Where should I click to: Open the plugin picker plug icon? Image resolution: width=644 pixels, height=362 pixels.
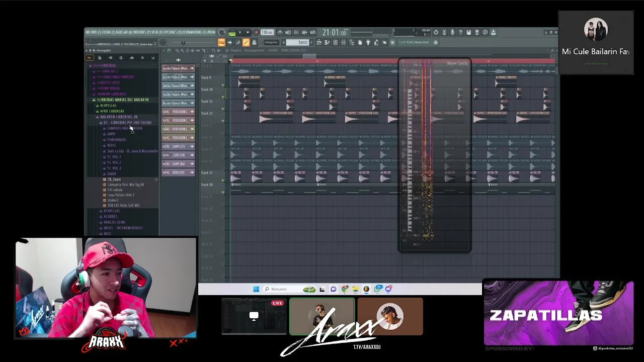pyautogui.click(x=368, y=42)
